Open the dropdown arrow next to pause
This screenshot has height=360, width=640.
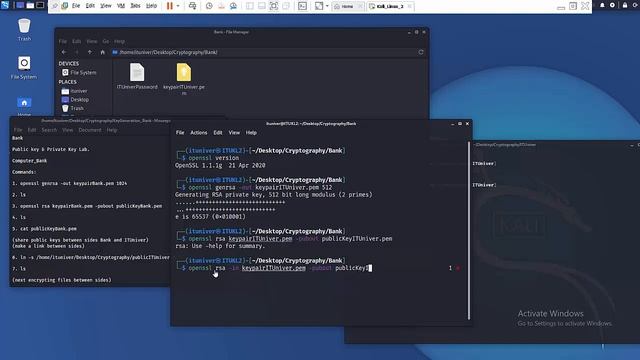point(178,6)
